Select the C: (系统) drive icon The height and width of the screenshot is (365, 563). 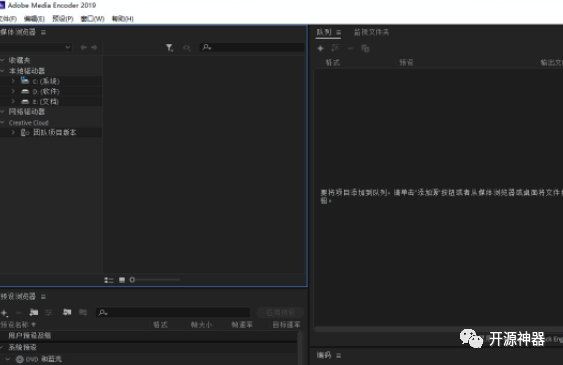coord(25,80)
